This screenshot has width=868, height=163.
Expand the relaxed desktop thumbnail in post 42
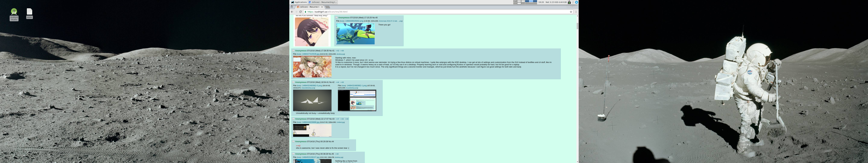tap(312, 100)
